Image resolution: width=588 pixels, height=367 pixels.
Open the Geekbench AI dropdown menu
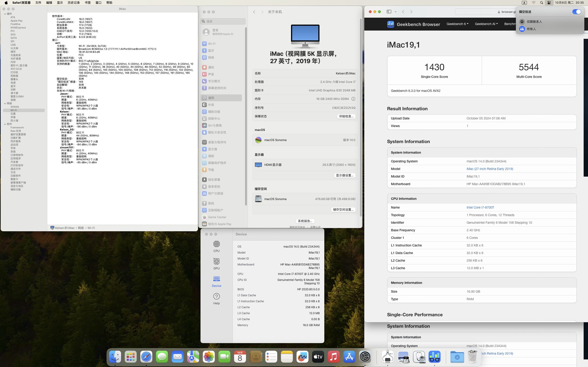486,24
